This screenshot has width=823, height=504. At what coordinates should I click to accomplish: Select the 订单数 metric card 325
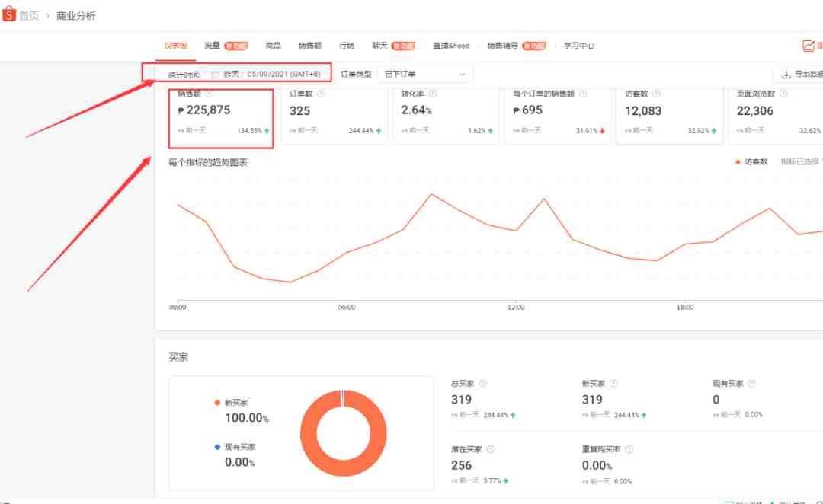click(334, 116)
